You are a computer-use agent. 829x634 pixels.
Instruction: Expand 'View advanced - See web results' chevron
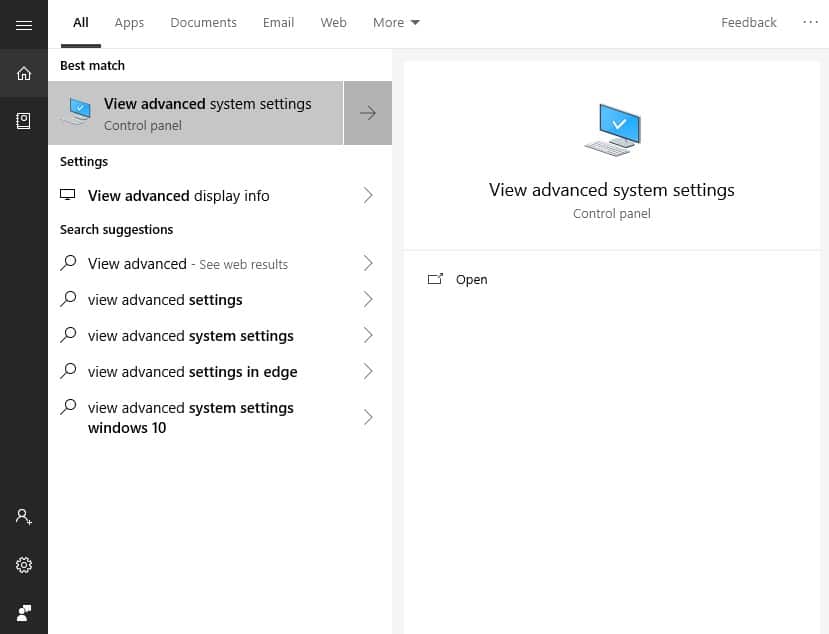(x=368, y=263)
